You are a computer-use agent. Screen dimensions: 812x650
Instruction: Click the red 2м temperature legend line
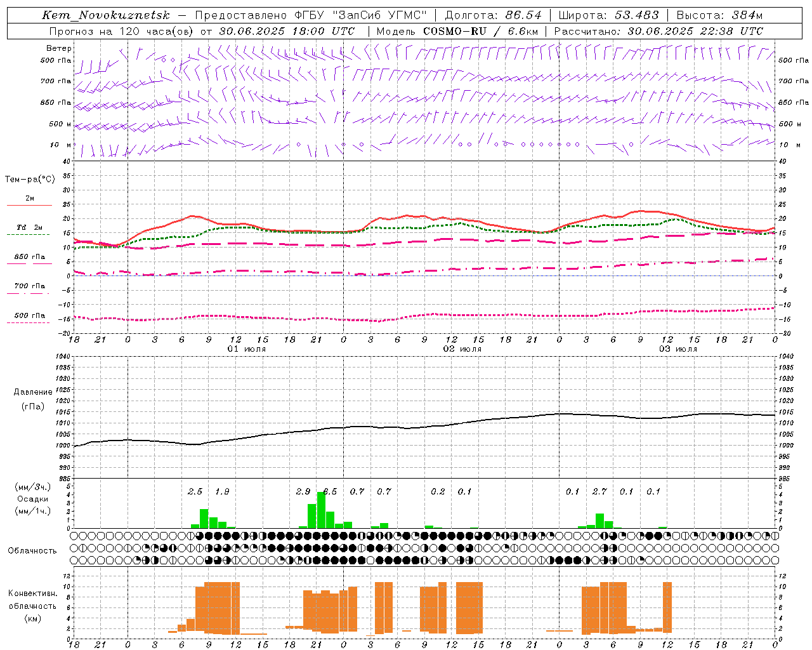click(x=29, y=205)
